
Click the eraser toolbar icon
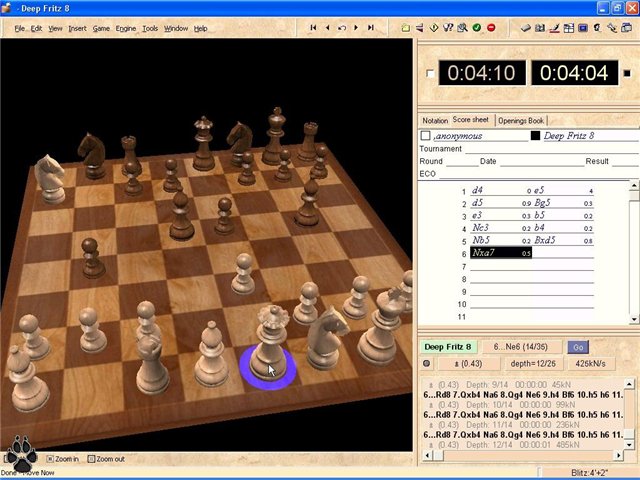pyautogui.click(x=526, y=28)
